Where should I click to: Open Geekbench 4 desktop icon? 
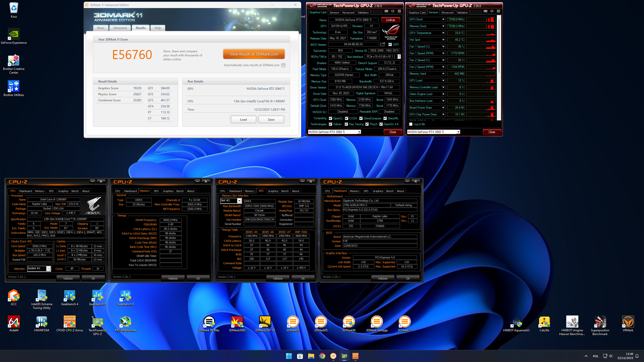tap(70, 298)
